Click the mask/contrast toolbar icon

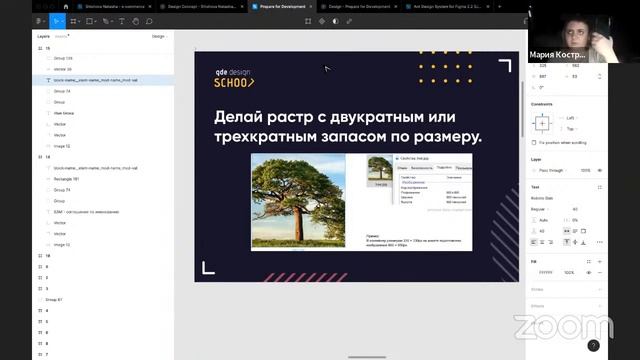click(336, 21)
